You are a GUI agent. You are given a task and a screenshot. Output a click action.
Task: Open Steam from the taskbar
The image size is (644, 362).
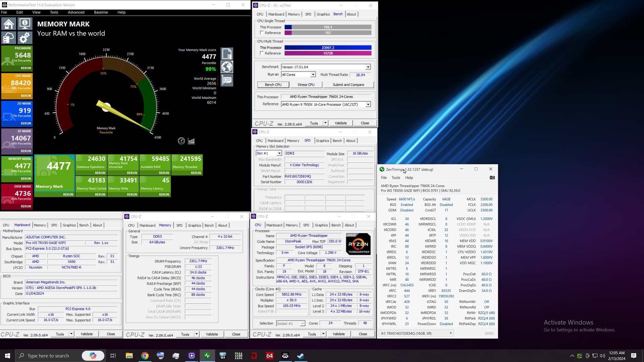(301, 356)
